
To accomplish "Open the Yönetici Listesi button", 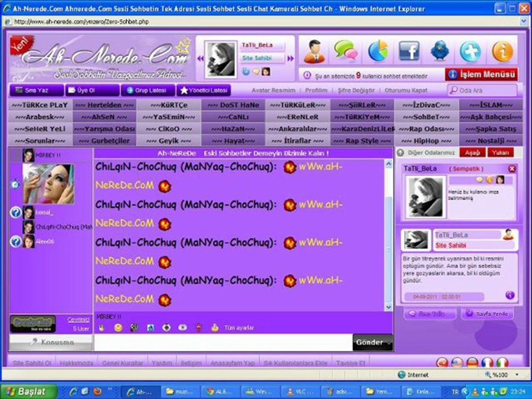I will pyautogui.click(x=204, y=90).
